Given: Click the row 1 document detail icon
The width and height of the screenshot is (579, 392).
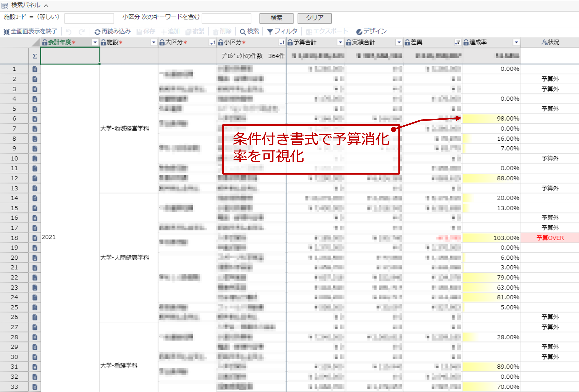Looking at the screenshot, I should pyautogui.click(x=35, y=69).
